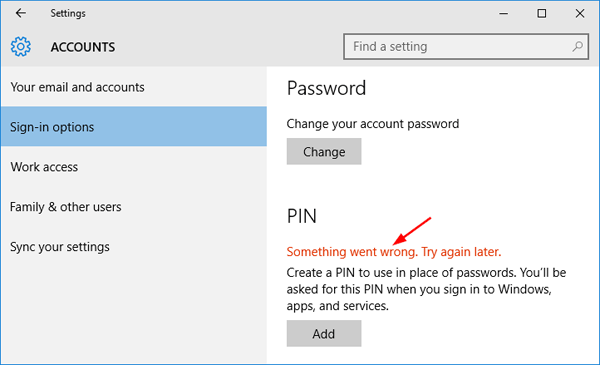
Task: Click the Change password button
Action: 324,152
